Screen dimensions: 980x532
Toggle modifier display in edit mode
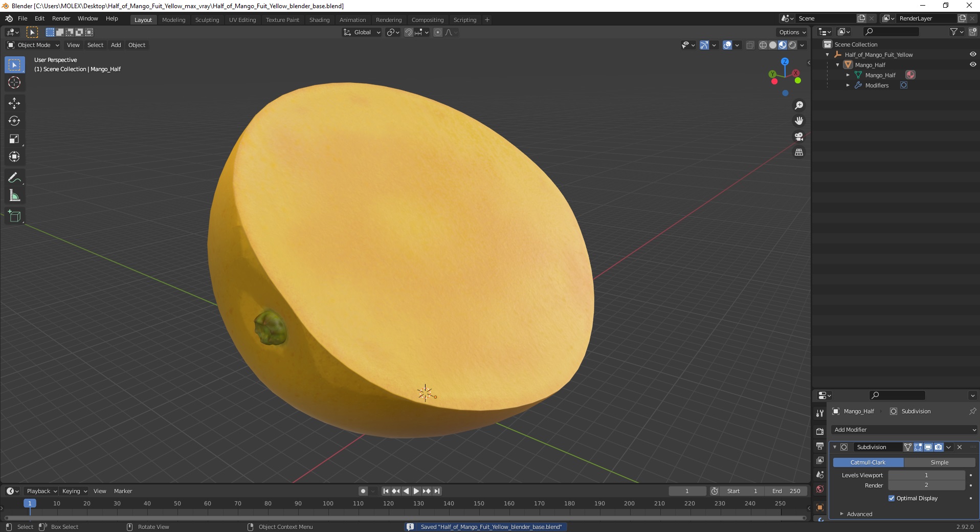[x=918, y=447]
